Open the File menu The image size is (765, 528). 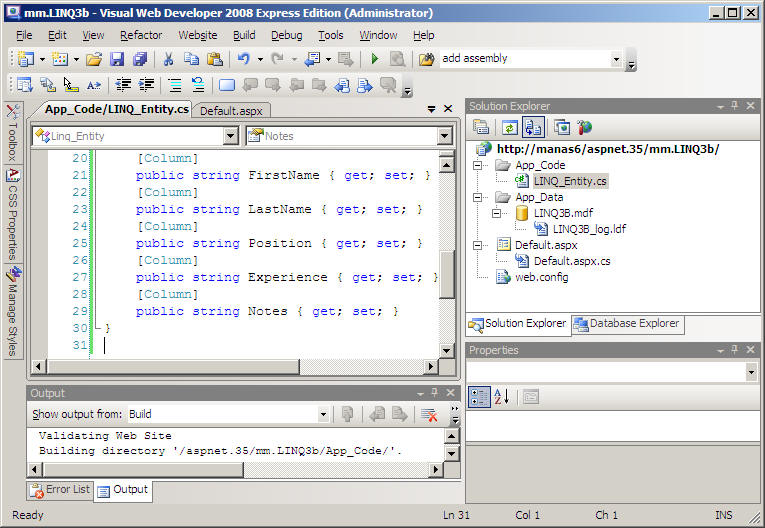coord(24,35)
